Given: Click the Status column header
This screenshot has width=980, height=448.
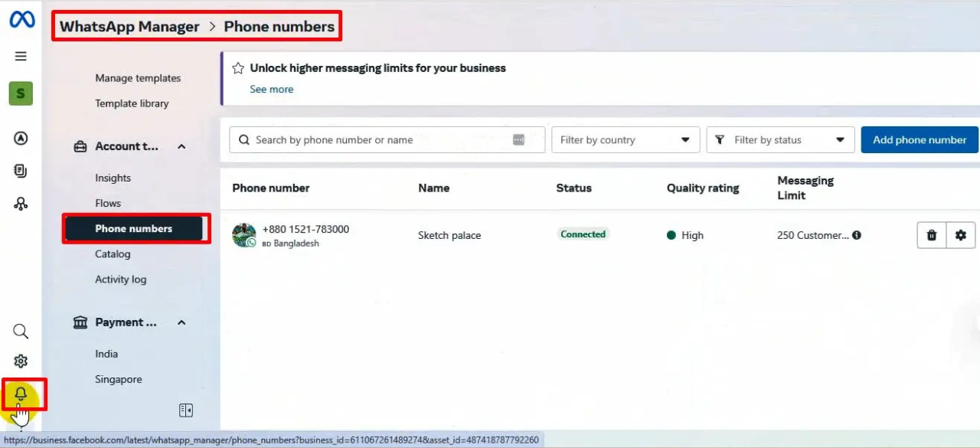Looking at the screenshot, I should (x=573, y=188).
